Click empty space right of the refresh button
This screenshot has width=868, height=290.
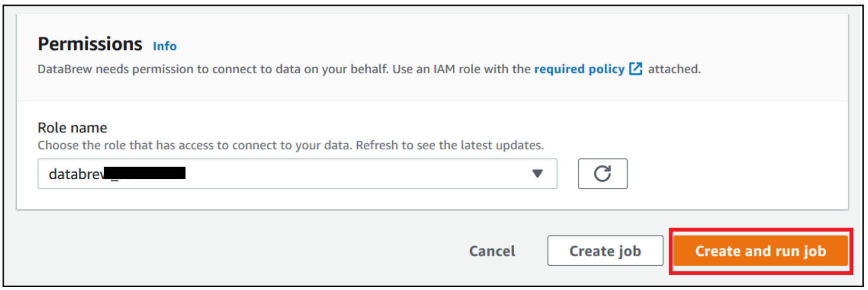point(737,174)
